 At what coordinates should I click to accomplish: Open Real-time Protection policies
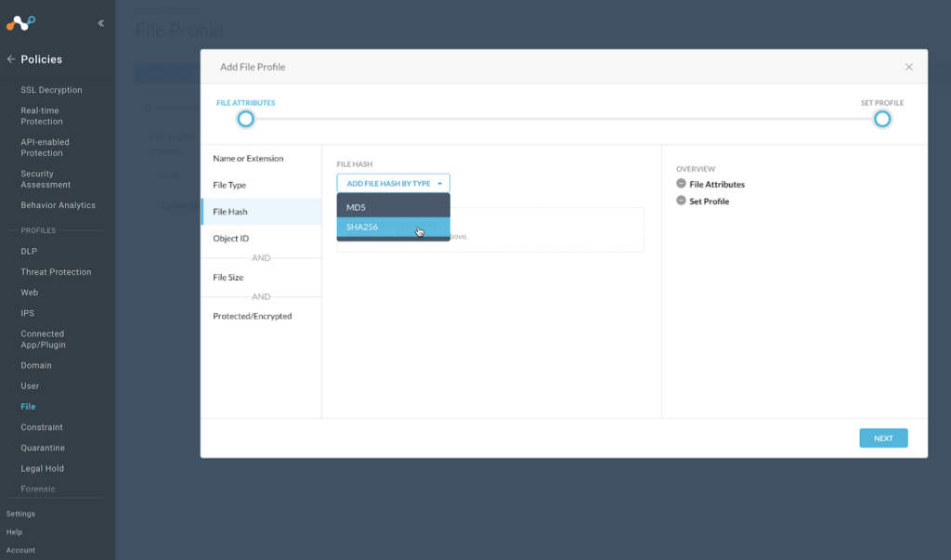(42, 116)
